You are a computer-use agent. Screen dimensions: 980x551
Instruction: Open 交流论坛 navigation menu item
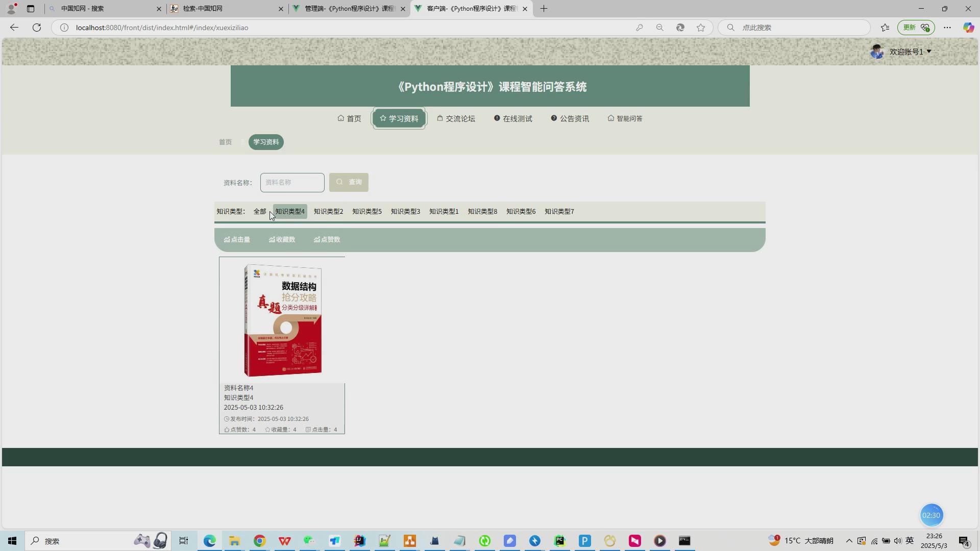click(x=456, y=119)
